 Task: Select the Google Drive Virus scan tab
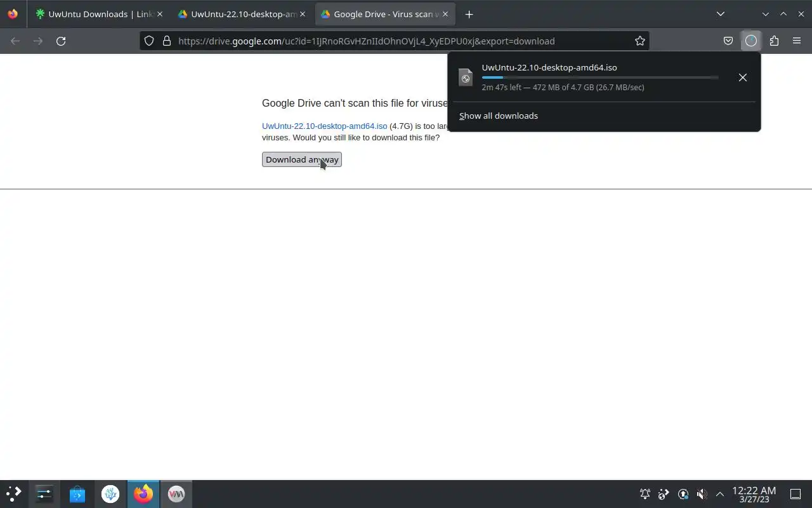tap(385, 14)
